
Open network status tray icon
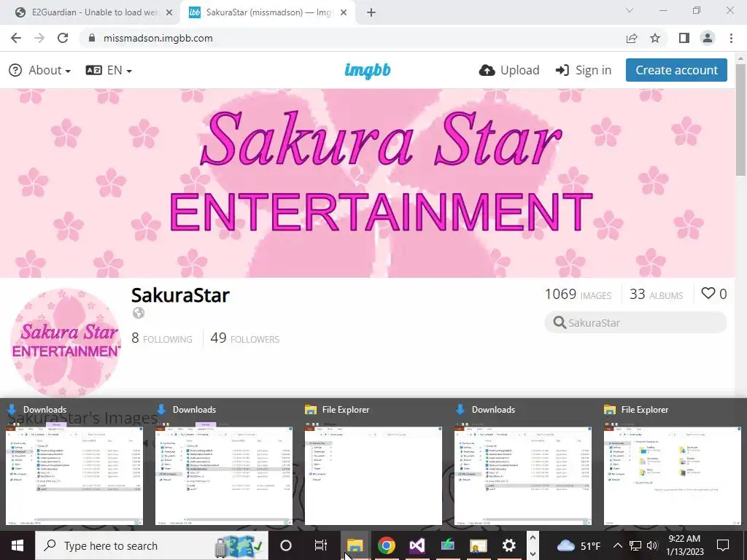tap(635, 545)
